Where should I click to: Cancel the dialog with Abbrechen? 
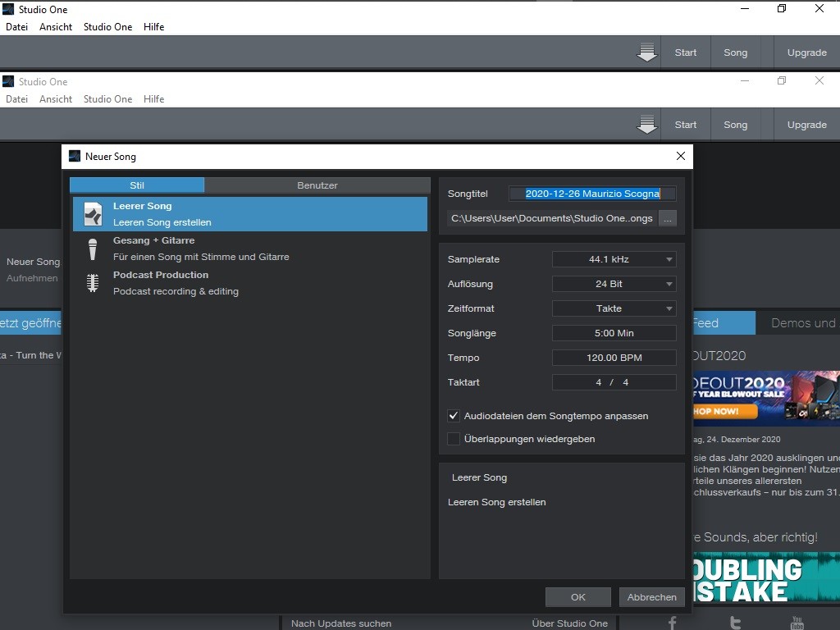click(x=652, y=597)
